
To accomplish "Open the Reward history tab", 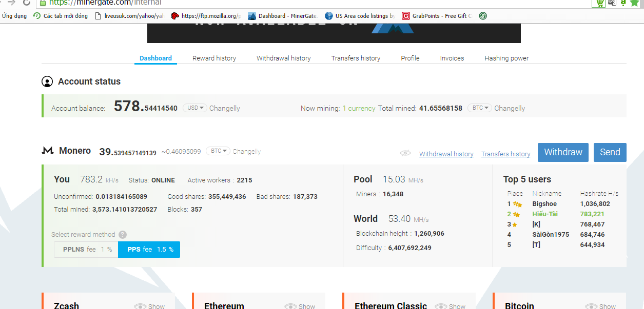I will 214,58.
